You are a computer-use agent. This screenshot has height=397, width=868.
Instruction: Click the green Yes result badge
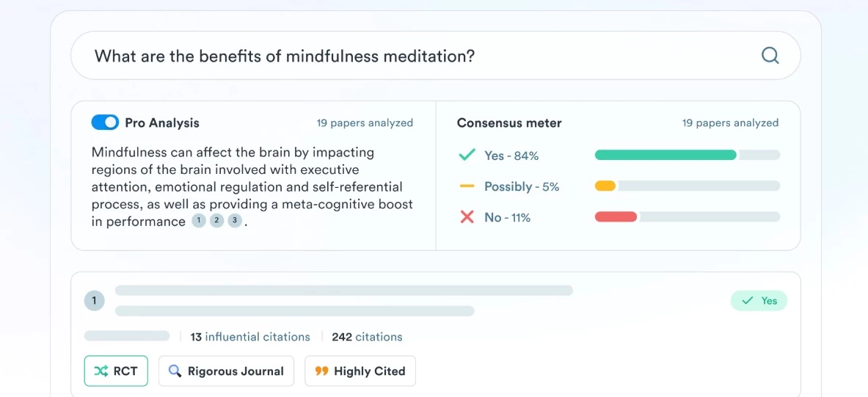(x=759, y=301)
